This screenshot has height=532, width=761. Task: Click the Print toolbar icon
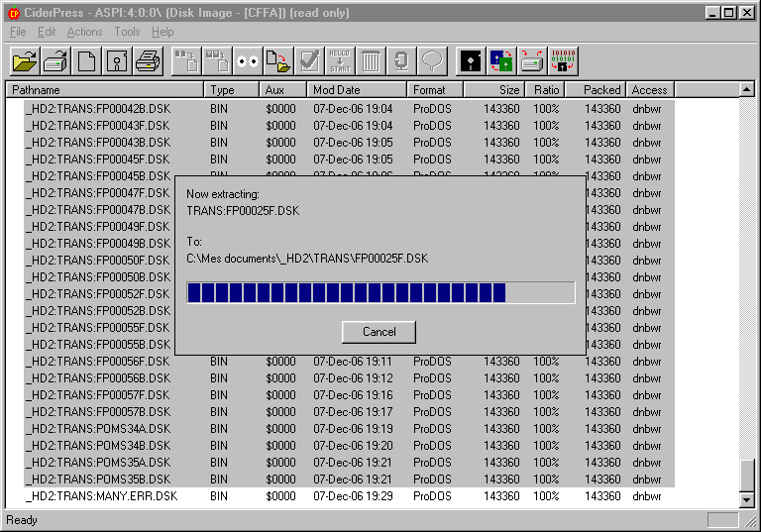pos(148,61)
